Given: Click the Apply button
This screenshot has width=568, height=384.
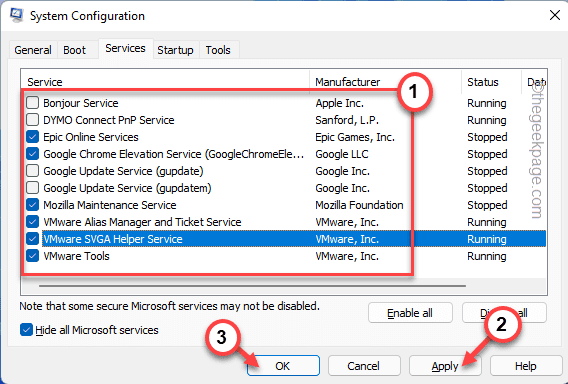Looking at the screenshot, I should pos(445,366).
